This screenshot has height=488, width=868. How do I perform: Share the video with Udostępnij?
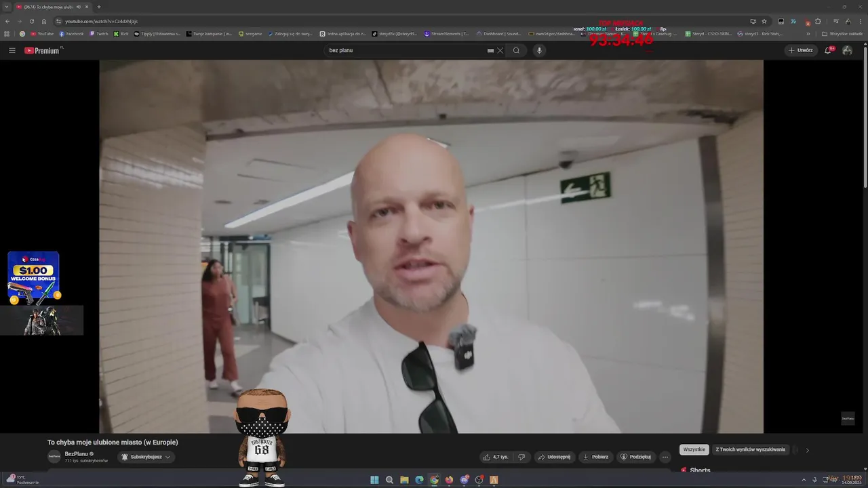554,457
